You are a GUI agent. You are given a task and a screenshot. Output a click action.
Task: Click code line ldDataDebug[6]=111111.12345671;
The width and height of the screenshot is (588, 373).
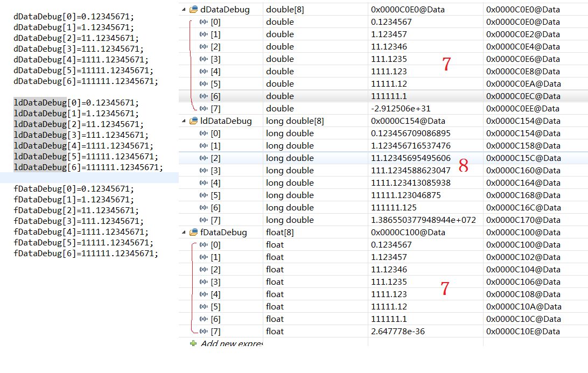click(x=88, y=167)
